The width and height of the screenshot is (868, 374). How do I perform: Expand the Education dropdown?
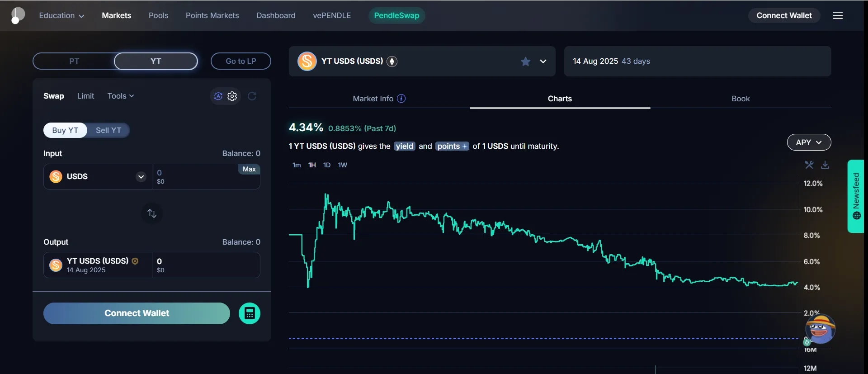[61, 15]
